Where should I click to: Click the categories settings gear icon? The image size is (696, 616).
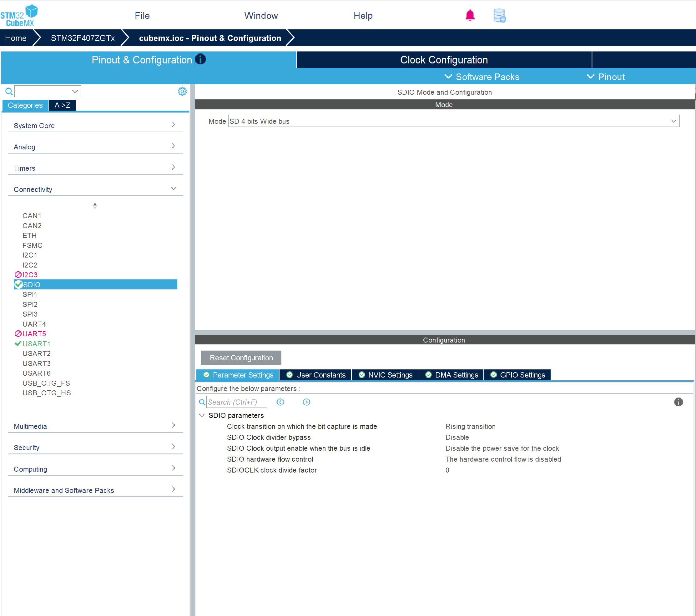click(x=182, y=91)
